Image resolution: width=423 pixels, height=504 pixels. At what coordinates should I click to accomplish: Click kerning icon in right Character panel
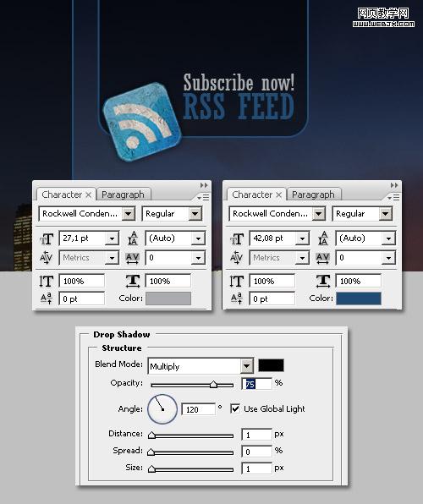(237, 257)
